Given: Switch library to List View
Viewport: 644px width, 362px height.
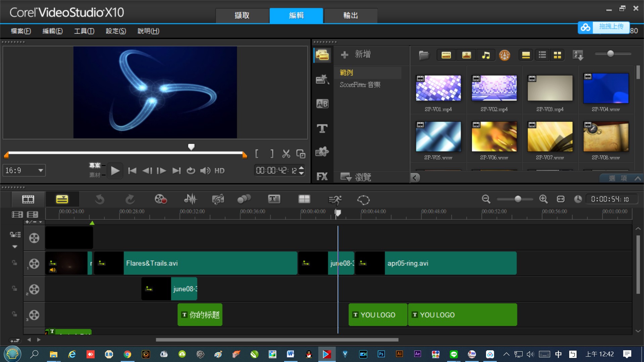Looking at the screenshot, I should coord(542,55).
